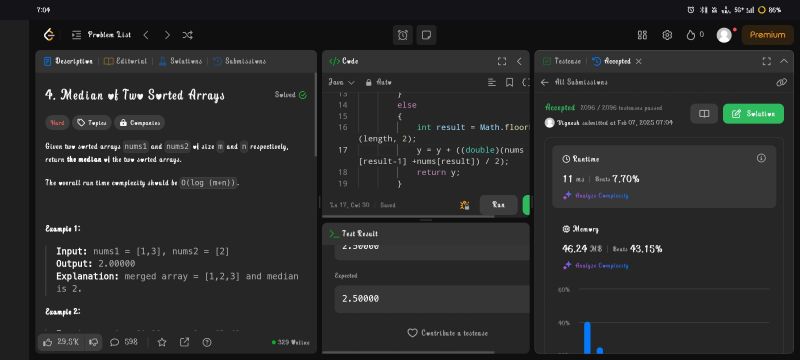This screenshot has height=360, width=800.
Task: Favorite the problem with star icon
Action: pyautogui.click(x=162, y=342)
